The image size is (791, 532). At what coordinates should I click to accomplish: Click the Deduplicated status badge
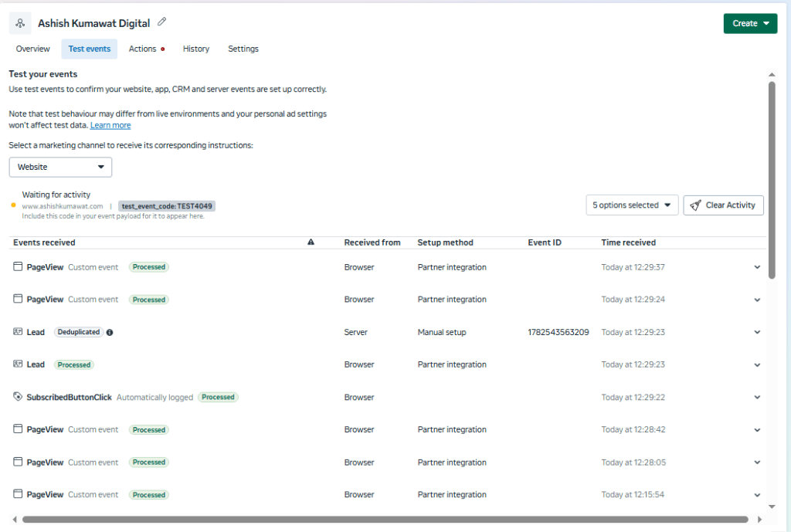coord(79,332)
